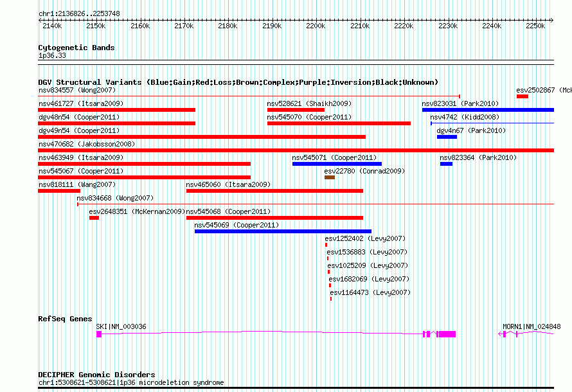Click the nsv545068 (Cooper2011) label

coord(228,211)
